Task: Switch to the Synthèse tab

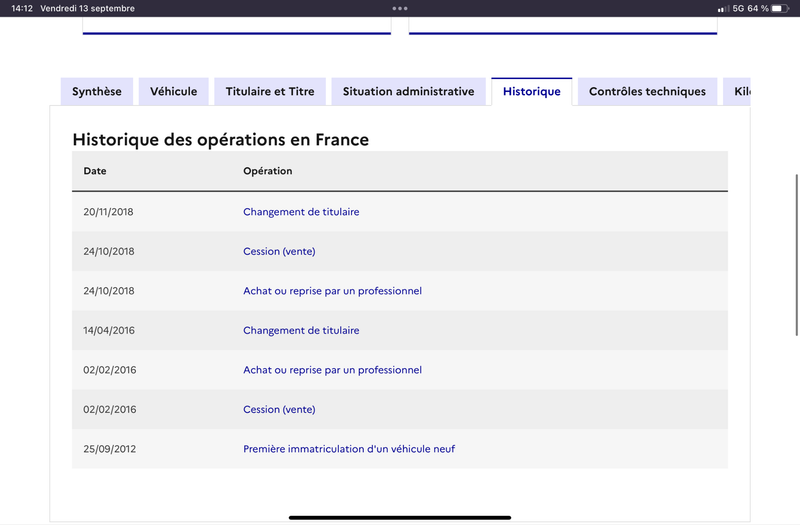Action: [97, 92]
